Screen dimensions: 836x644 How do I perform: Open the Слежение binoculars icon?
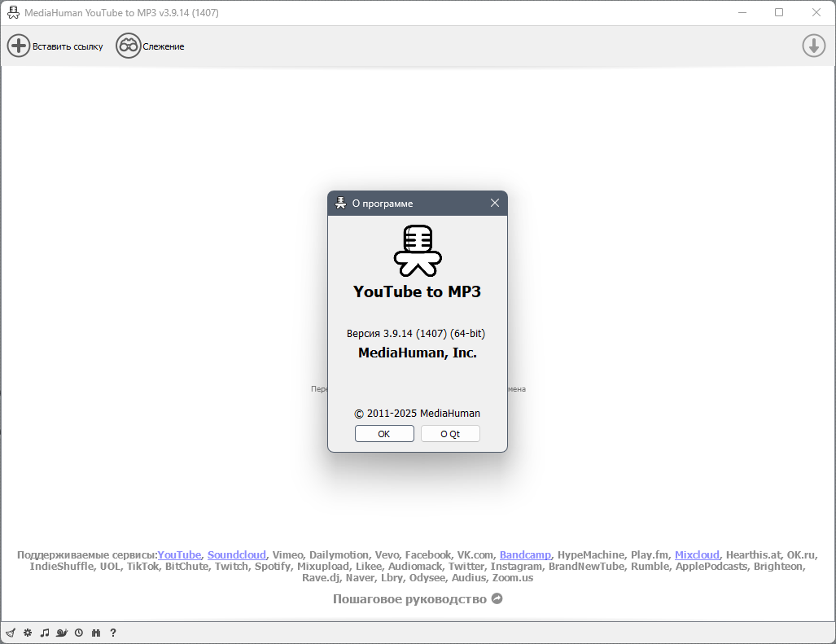128,46
